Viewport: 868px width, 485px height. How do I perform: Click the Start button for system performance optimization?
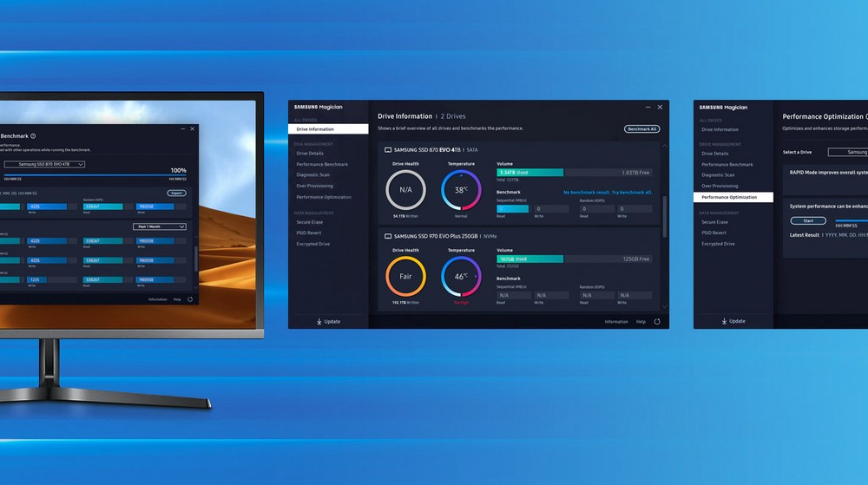click(x=807, y=221)
